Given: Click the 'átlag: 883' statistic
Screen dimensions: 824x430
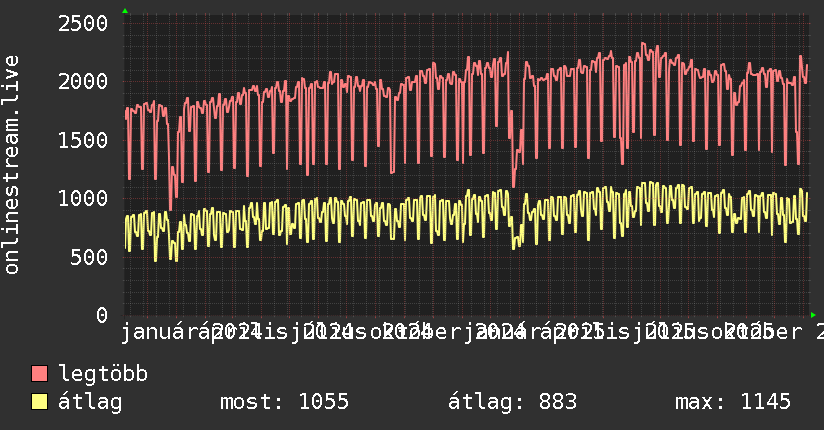Looking at the screenshot, I should [512, 402].
